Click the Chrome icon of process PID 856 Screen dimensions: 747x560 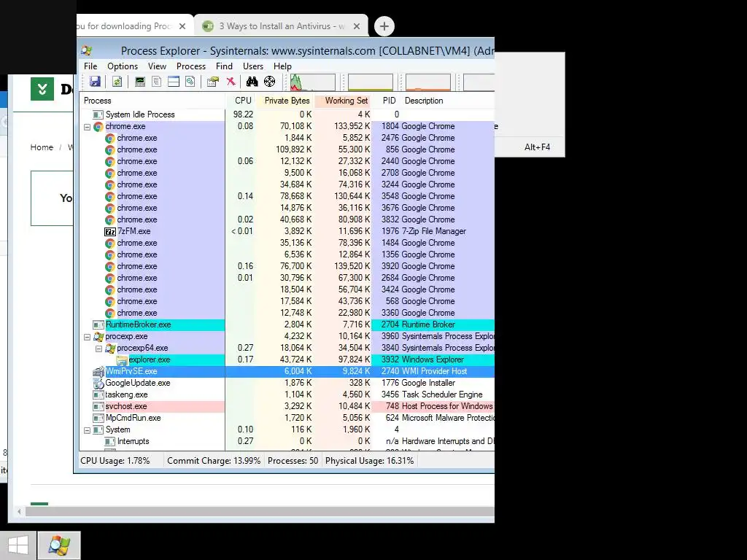tap(110, 149)
